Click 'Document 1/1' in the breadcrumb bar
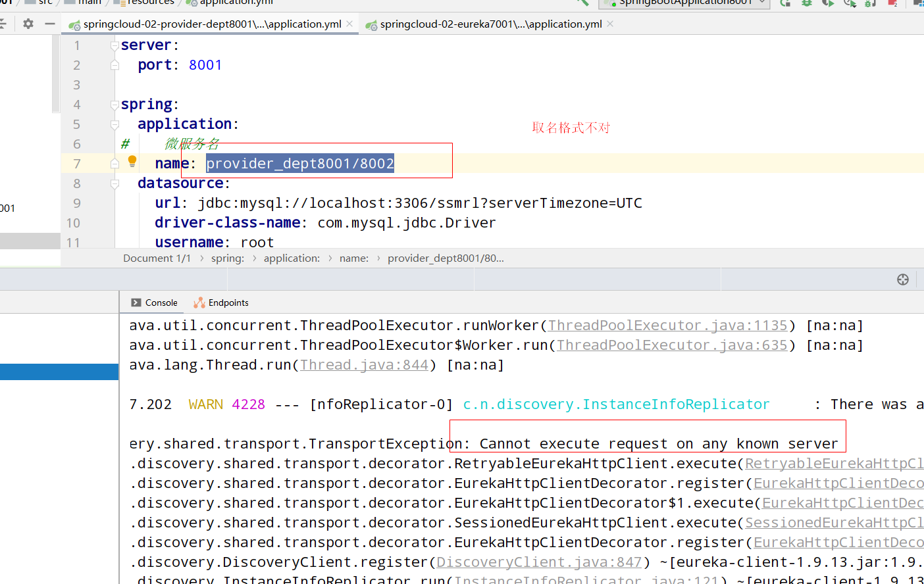This screenshot has height=584, width=924. pyautogui.click(x=157, y=258)
